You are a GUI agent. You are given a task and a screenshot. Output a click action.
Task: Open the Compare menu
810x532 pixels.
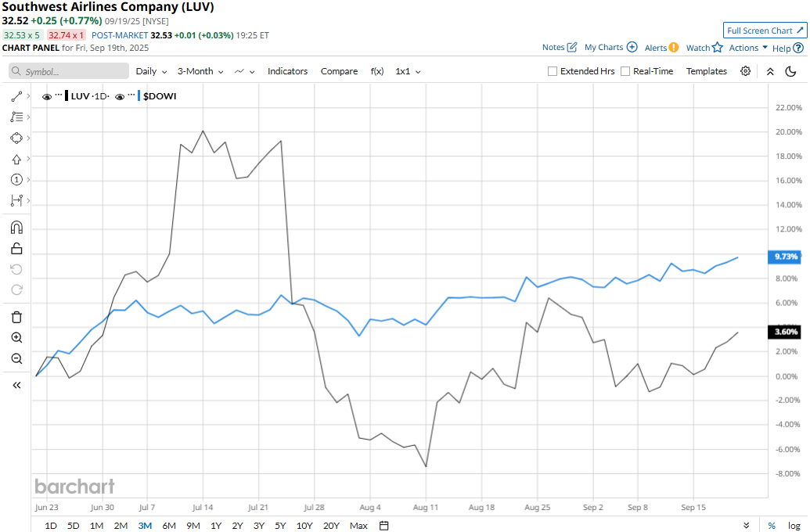coord(339,71)
